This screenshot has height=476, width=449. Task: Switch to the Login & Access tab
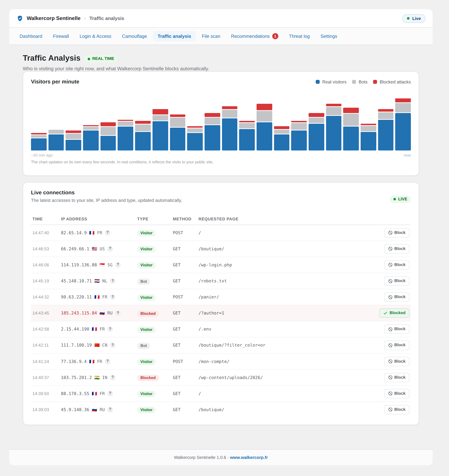(95, 36)
